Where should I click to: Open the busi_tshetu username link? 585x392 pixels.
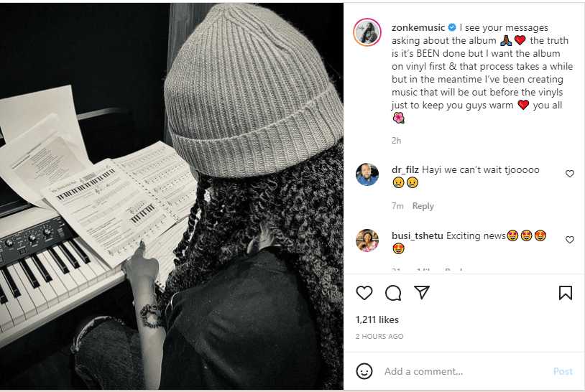[417, 236]
